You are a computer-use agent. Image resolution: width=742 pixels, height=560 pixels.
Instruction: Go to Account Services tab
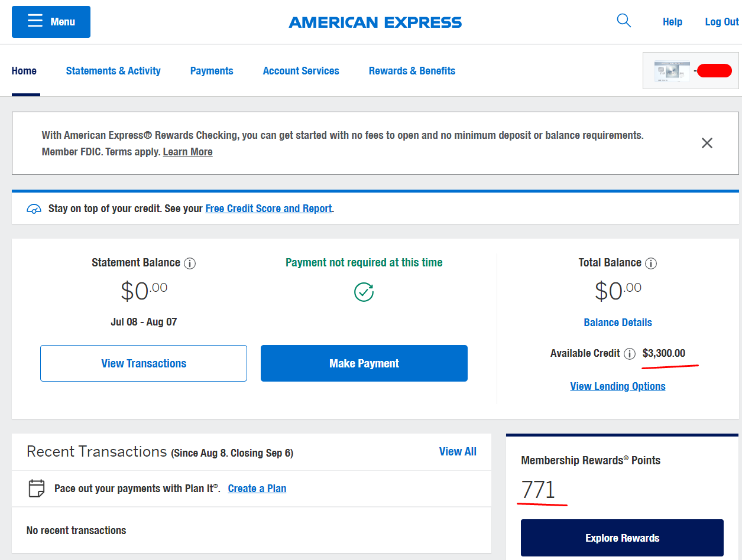pos(301,71)
